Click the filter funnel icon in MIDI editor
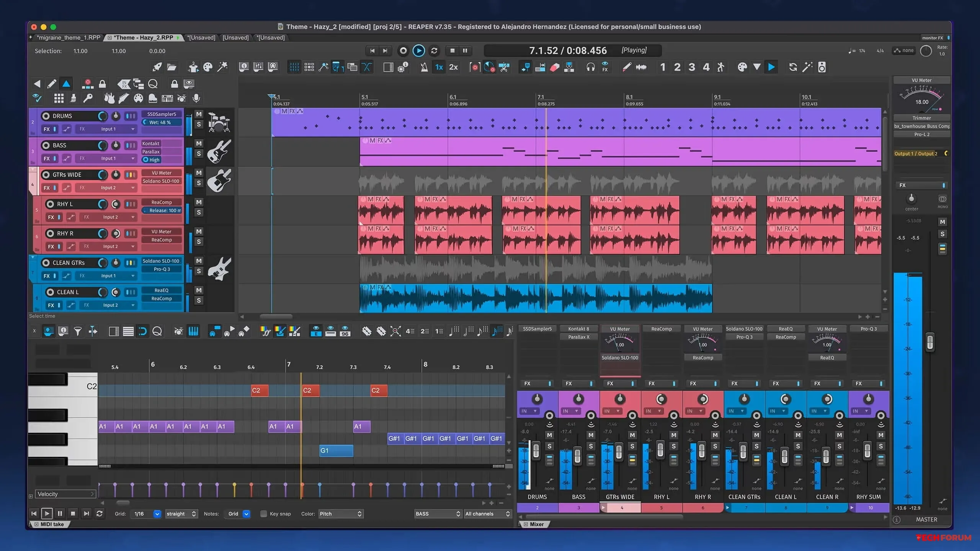 (78, 331)
